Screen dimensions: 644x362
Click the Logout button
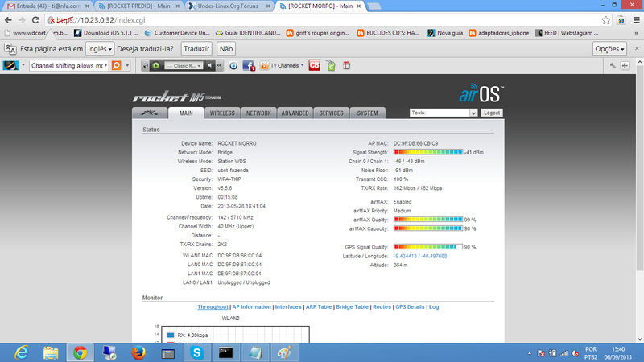[x=492, y=113]
